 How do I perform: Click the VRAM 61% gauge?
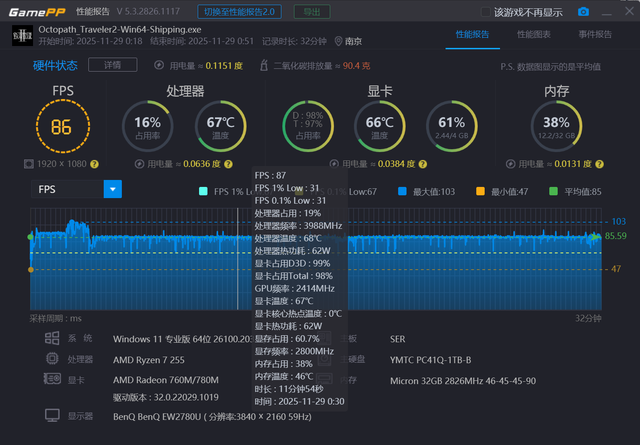452,126
